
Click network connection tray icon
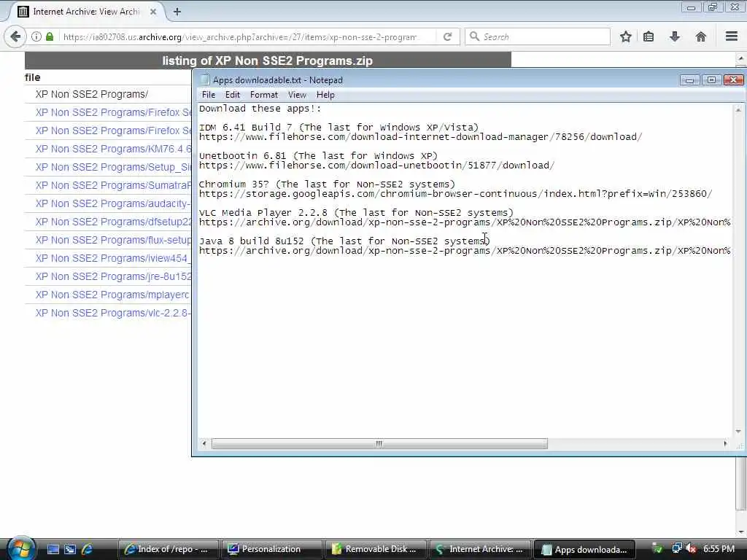coord(676,548)
